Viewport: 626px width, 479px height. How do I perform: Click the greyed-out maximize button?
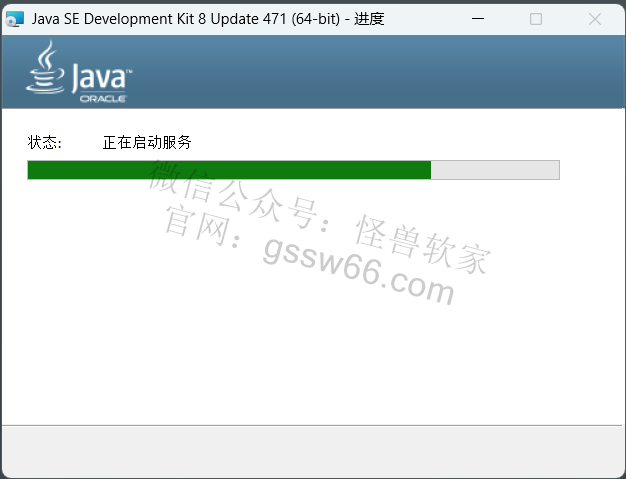pos(536,19)
